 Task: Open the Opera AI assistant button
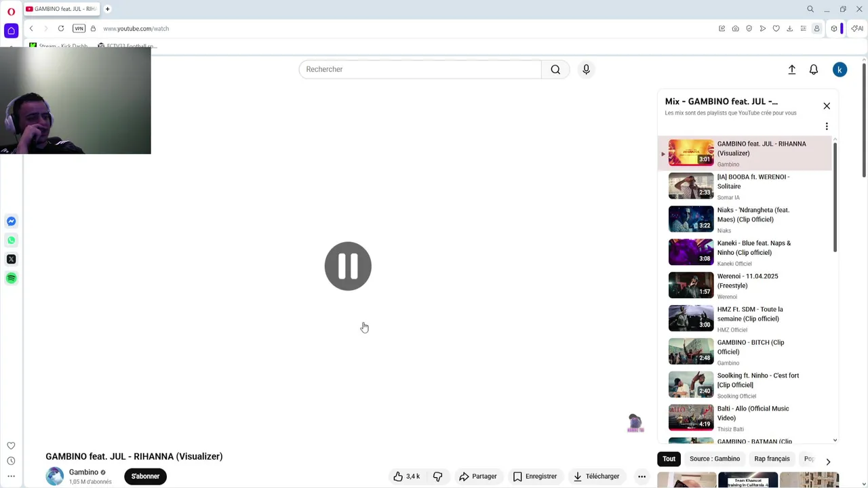(x=857, y=28)
